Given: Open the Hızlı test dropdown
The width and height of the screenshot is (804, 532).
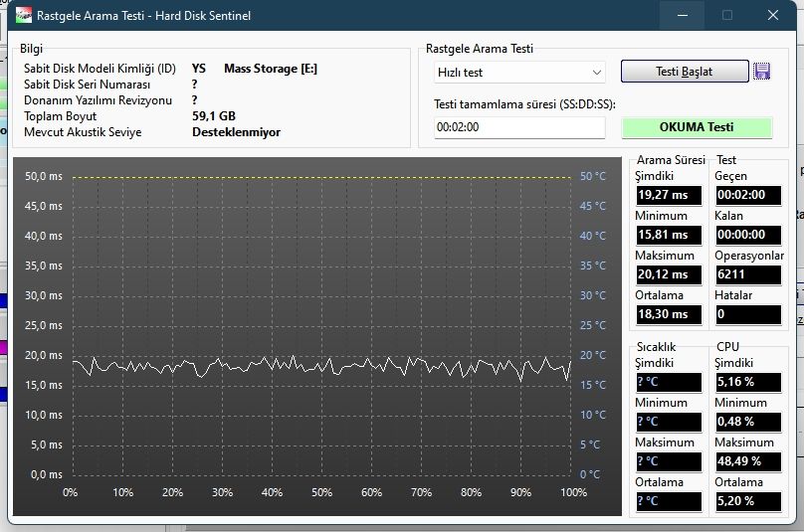Looking at the screenshot, I should [518, 73].
